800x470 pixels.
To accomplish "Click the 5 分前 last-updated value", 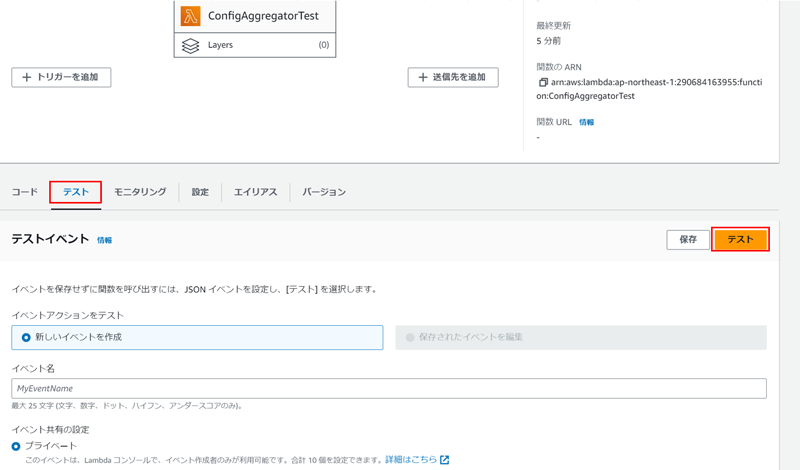I will coord(548,41).
